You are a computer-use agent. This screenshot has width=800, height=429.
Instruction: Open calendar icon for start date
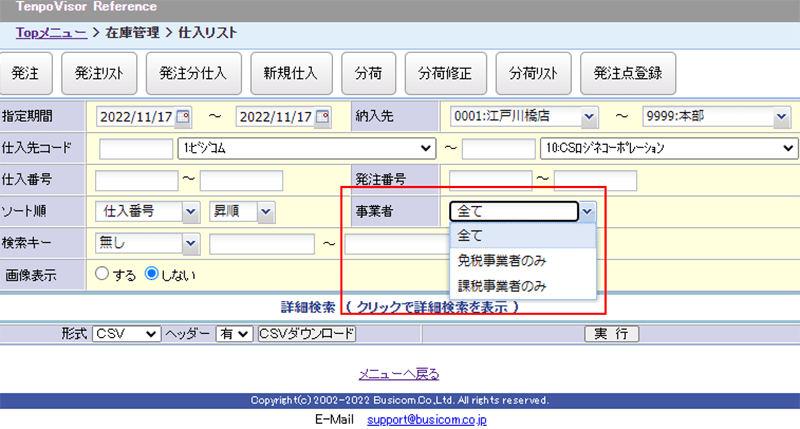click(182, 117)
